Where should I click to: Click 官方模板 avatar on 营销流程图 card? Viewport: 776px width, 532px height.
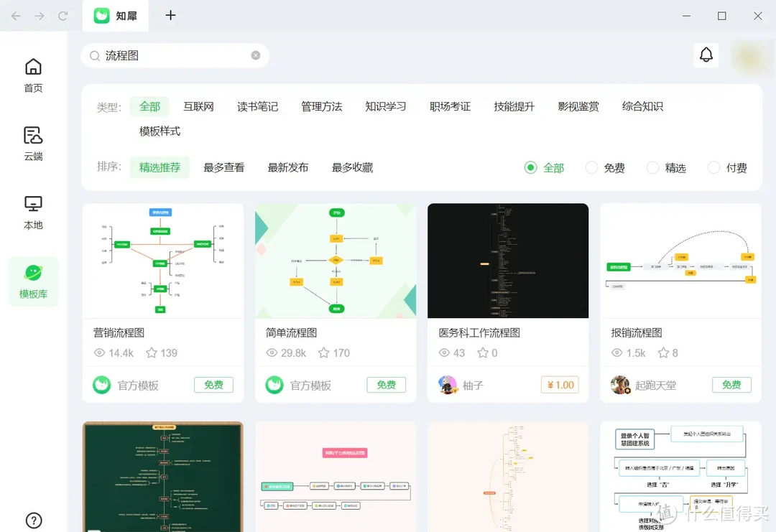[x=101, y=385]
